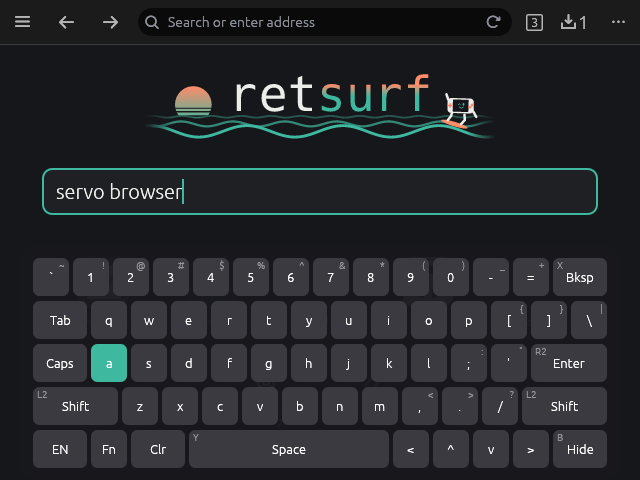Tap the 0 key
The width and height of the screenshot is (640, 480).
click(451, 277)
